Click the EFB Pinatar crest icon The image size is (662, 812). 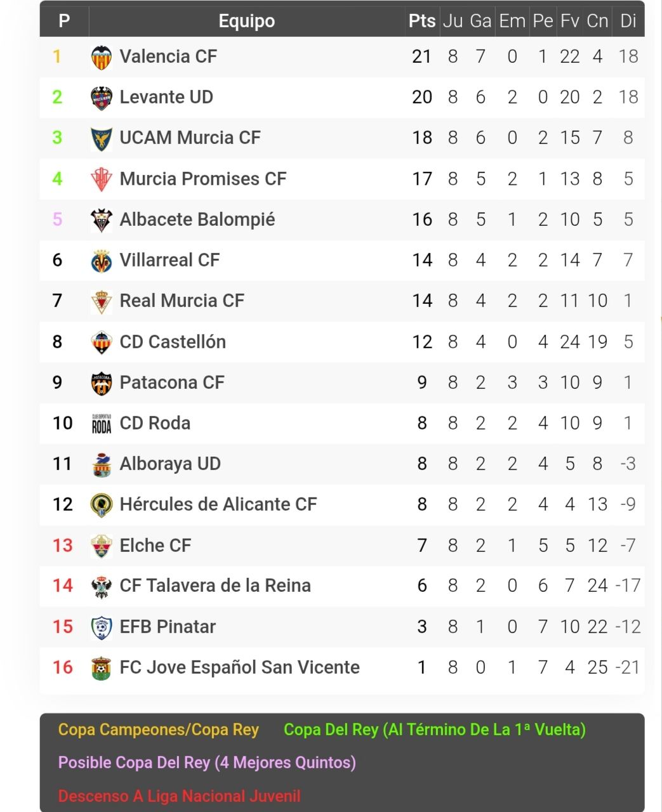click(x=102, y=627)
